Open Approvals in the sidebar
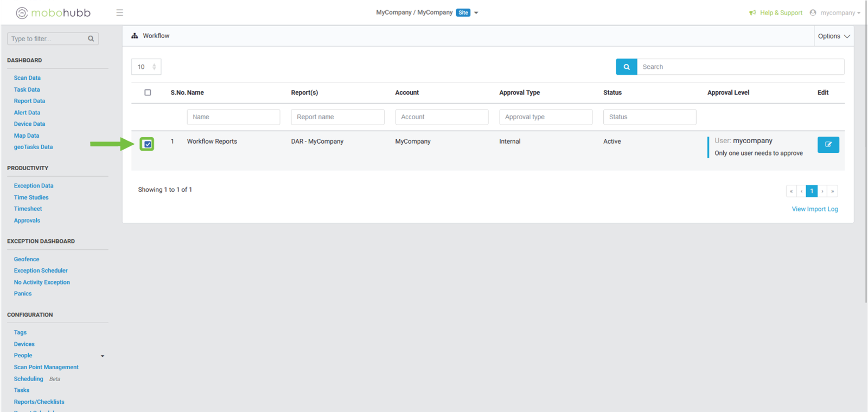Image resolution: width=868 pixels, height=412 pixels. (27, 221)
